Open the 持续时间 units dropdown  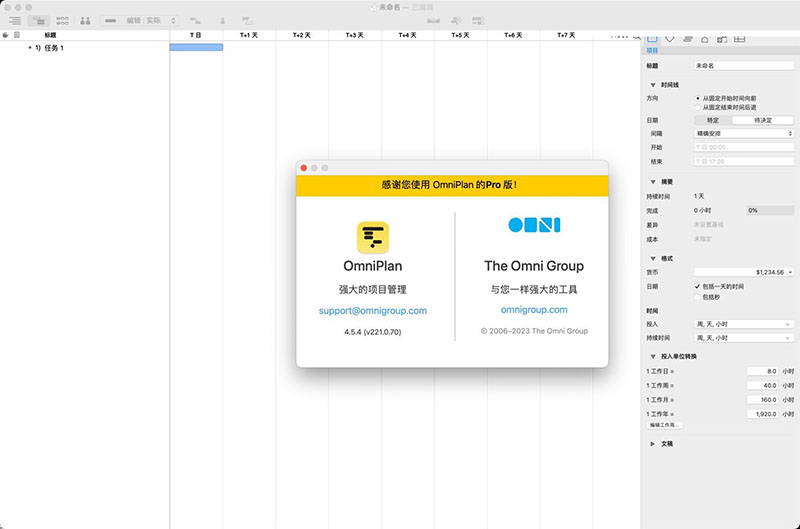744,338
